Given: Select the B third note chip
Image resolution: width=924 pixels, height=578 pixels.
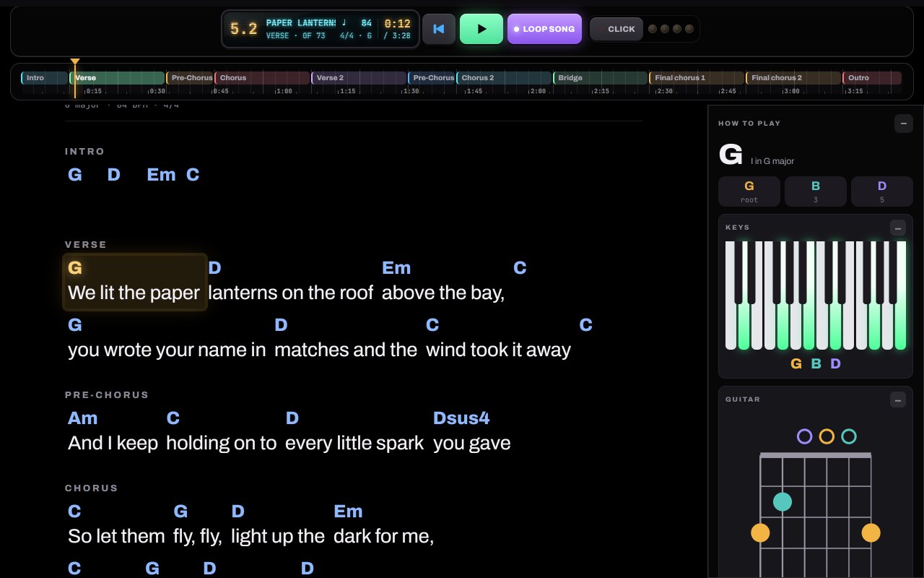Looking at the screenshot, I should pos(816,191).
